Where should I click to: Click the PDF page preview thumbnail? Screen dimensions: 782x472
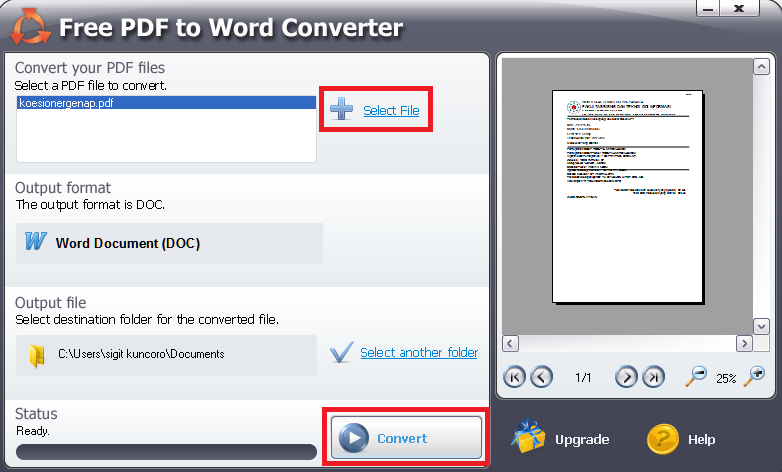(x=628, y=197)
